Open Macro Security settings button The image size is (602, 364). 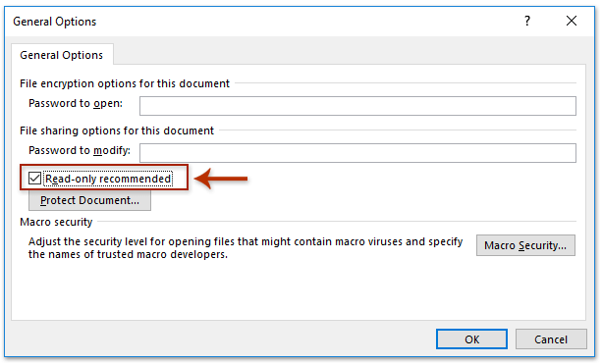pos(525,245)
